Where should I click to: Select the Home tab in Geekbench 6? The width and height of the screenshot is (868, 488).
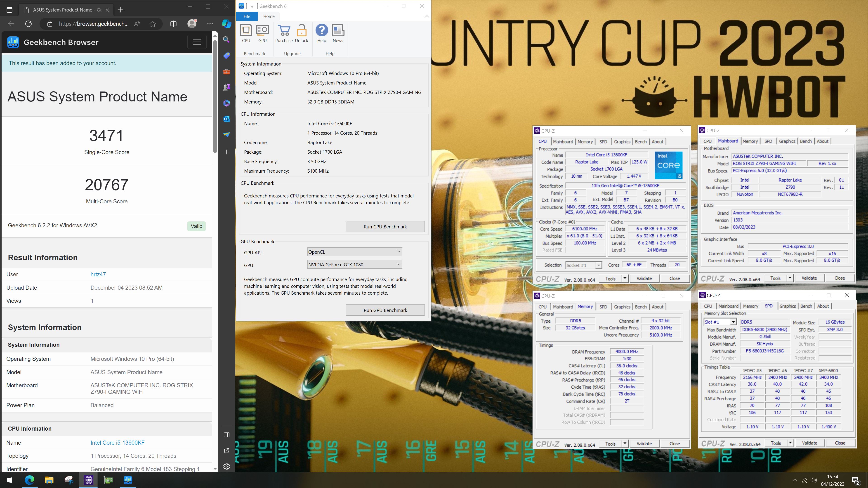269,16
